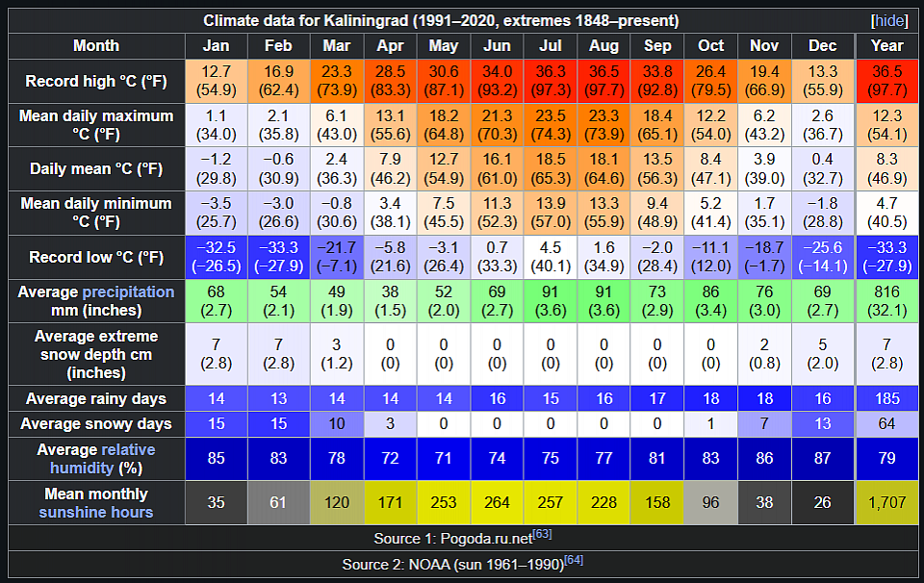
Task: Click the 'Oct' column header
Action: (x=710, y=46)
